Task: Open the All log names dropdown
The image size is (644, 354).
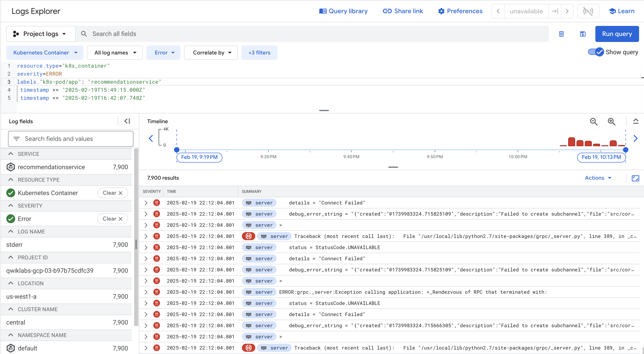Action: (115, 53)
